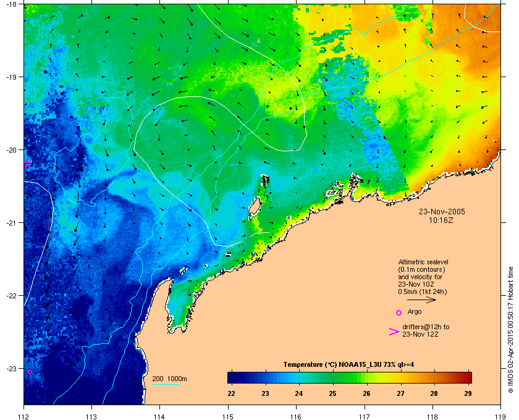Image resolution: width=519 pixels, height=420 pixels.
Task: Click the longitude axis label 117
Action: [365, 416]
